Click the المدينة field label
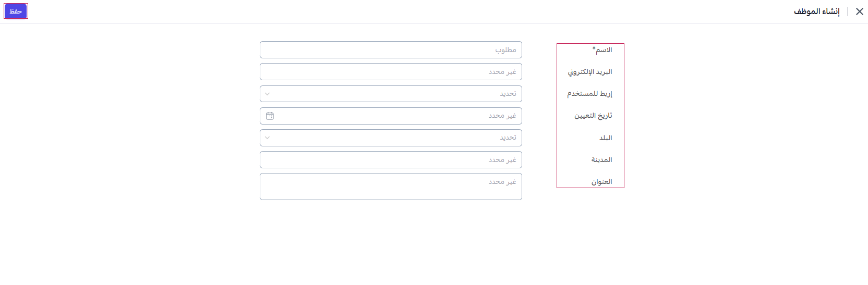Viewport: 868px width, 285px height. point(601,160)
